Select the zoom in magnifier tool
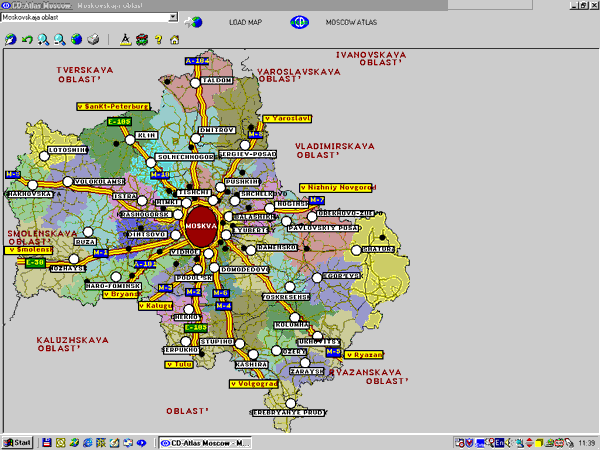 [43, 39]
